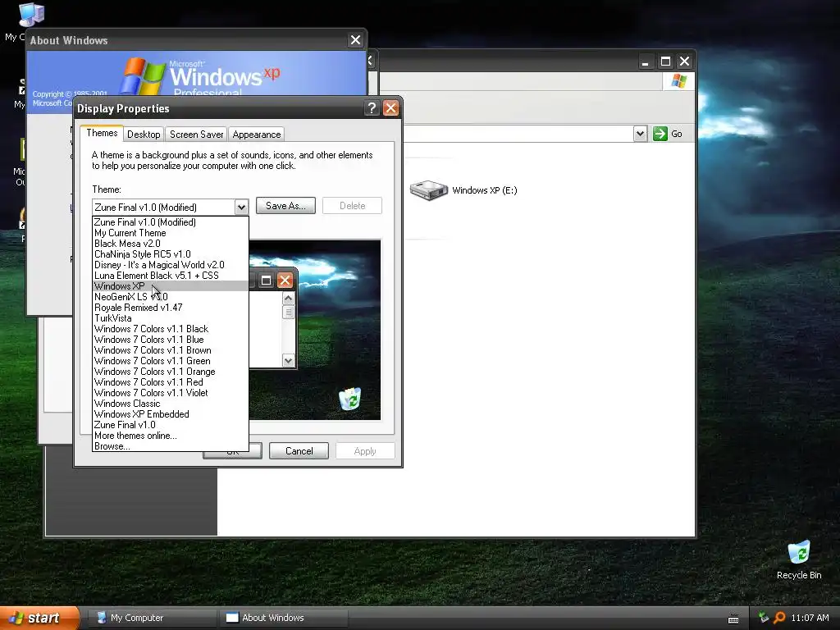Choose Royale Remixed v1.47 theme
840x630 pixels.
171,308
